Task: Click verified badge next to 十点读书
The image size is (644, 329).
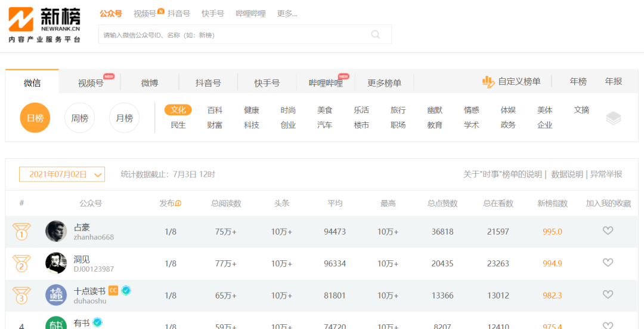Action: pos(126,291)
